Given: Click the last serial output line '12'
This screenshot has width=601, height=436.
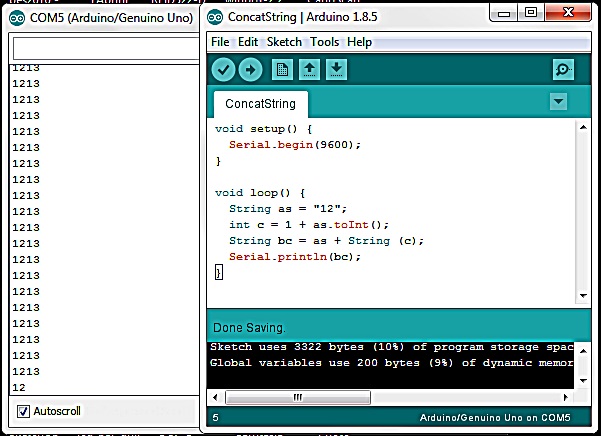Looking at the screenshot, I should click(x=19, y=388).
